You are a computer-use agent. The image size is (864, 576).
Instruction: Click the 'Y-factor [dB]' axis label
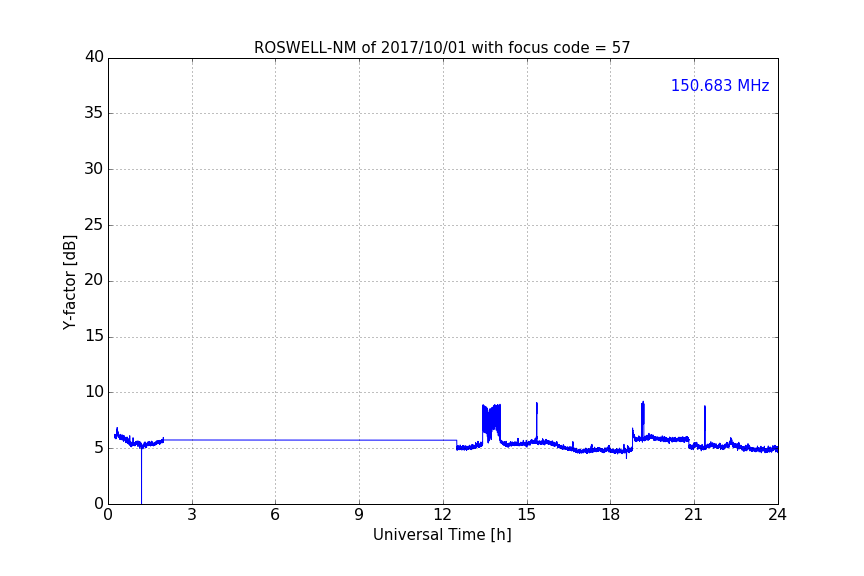pos(69,282)
